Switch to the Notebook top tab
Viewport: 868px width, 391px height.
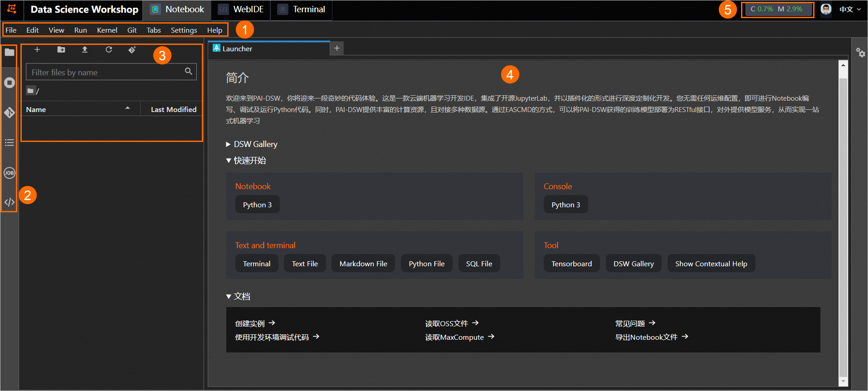[x=177, y=10]
